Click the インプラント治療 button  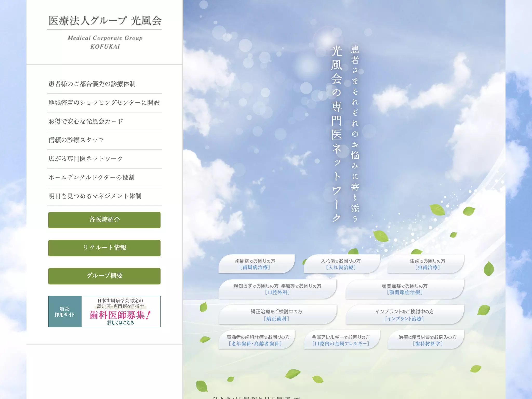tap(405, 315)
